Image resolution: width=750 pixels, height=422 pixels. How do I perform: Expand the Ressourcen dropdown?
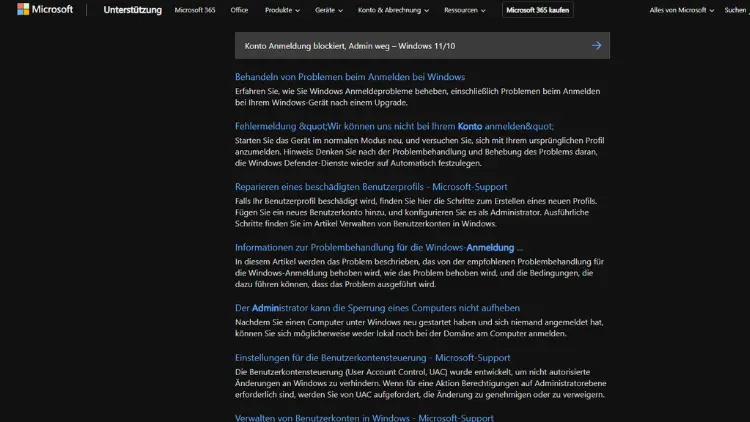pos(464,10)
